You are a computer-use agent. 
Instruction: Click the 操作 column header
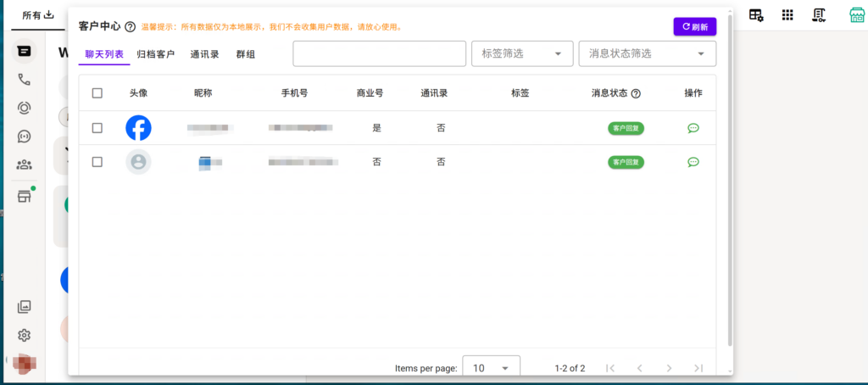click(x=693, y=93)
